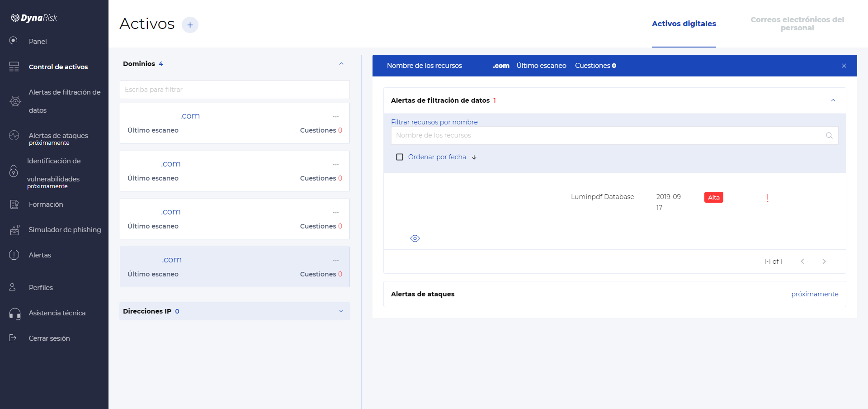
Task: Open Asistencia técnica menu item
Action: tap(57, 313)
